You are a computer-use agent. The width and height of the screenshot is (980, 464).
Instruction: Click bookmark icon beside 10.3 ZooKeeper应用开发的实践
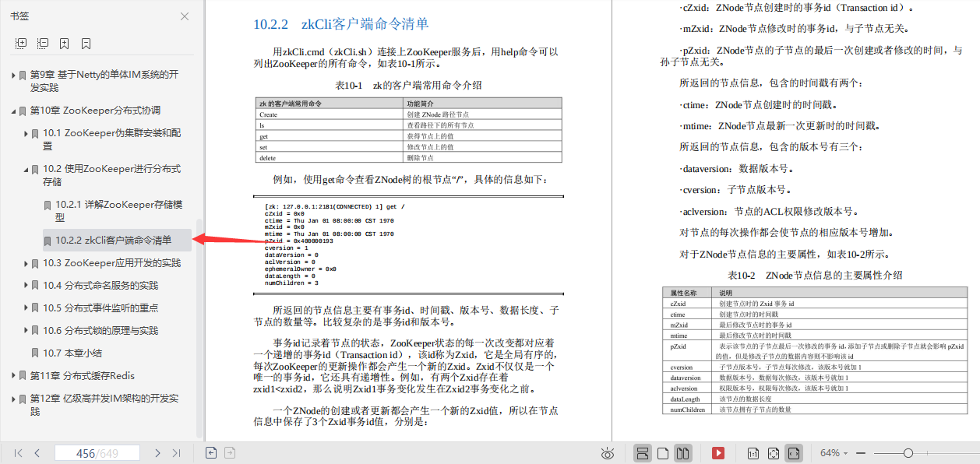tap(35, 264)
